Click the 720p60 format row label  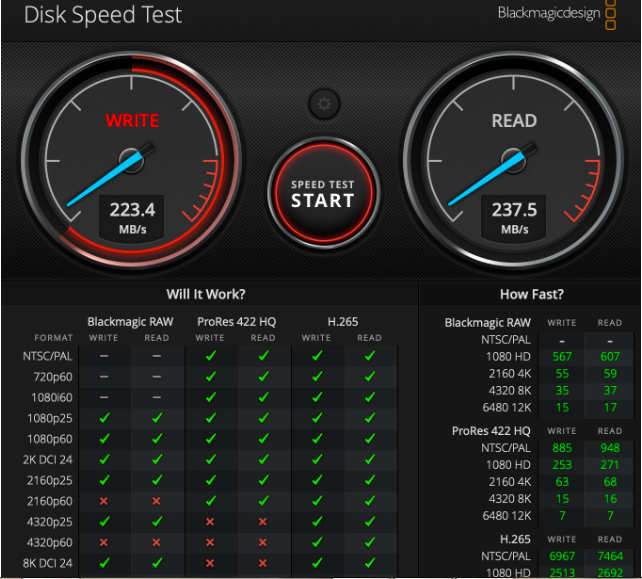(53, 377)
